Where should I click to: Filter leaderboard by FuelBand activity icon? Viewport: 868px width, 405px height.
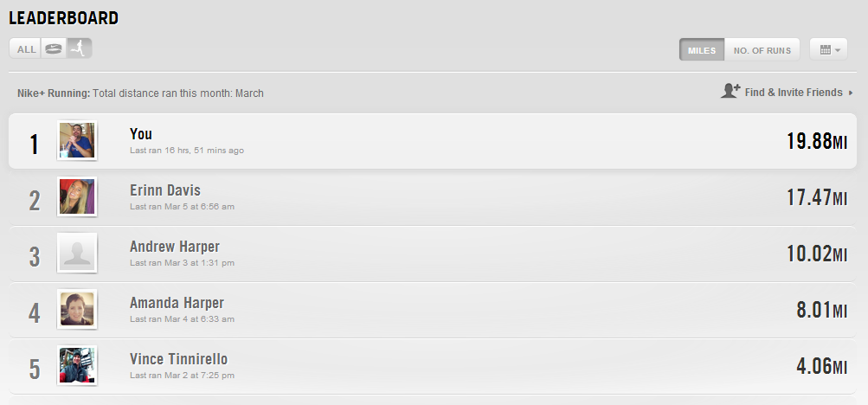(54, 49)
